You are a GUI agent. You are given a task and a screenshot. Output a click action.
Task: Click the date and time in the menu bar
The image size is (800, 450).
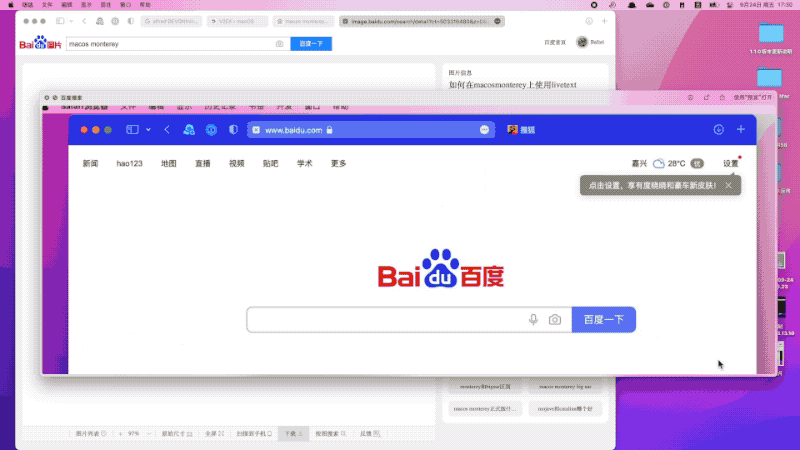[768, 5]
